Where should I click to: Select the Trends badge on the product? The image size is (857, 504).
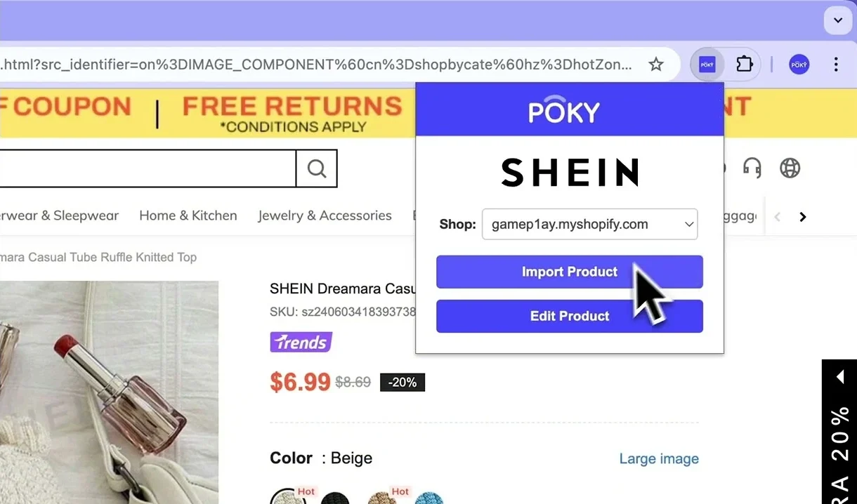click(x=301, y=342)
